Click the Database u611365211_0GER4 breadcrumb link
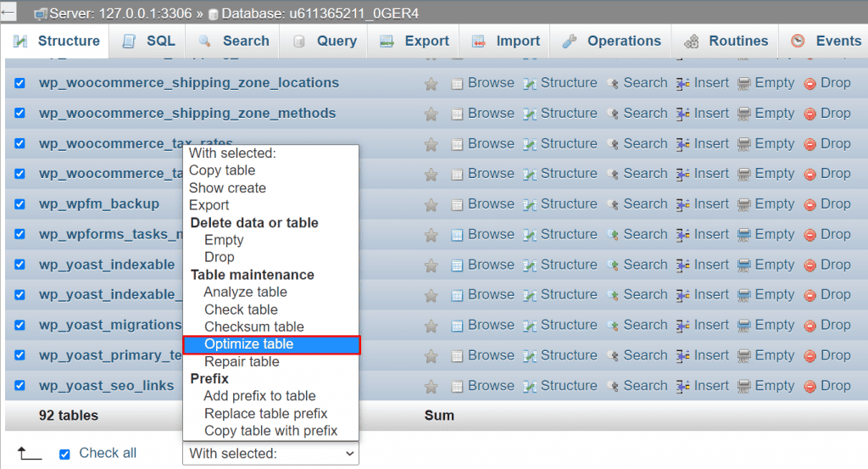 tap(320, 14)
